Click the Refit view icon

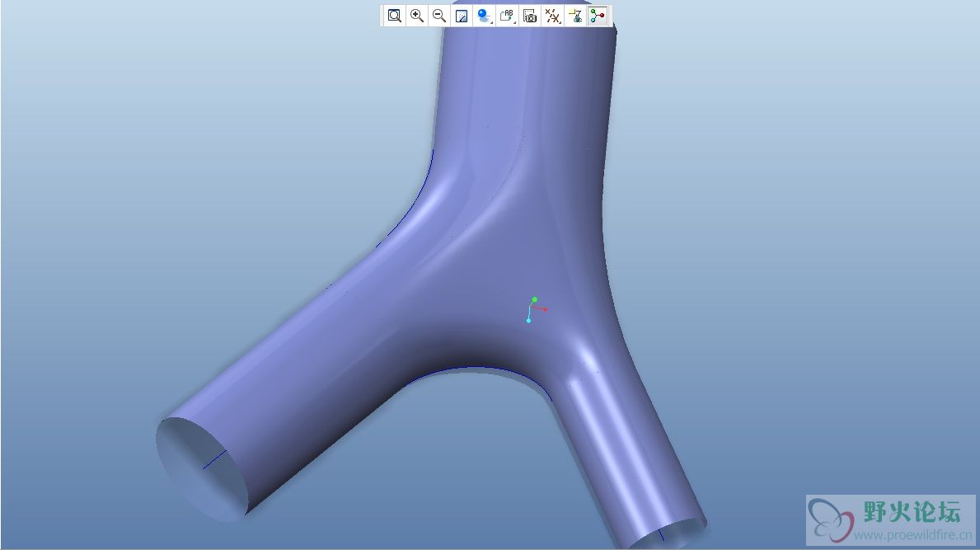point(394,16)
